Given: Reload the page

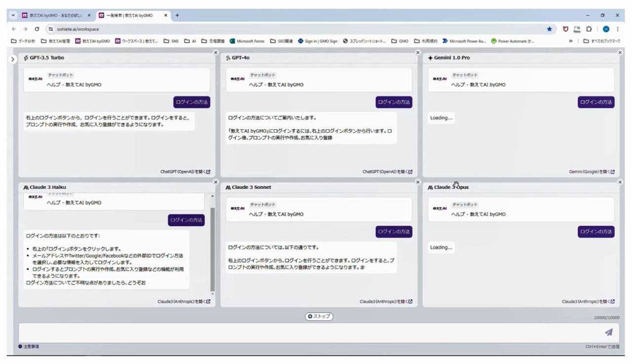Looking at the screenshot, I should tap(37, 29).
